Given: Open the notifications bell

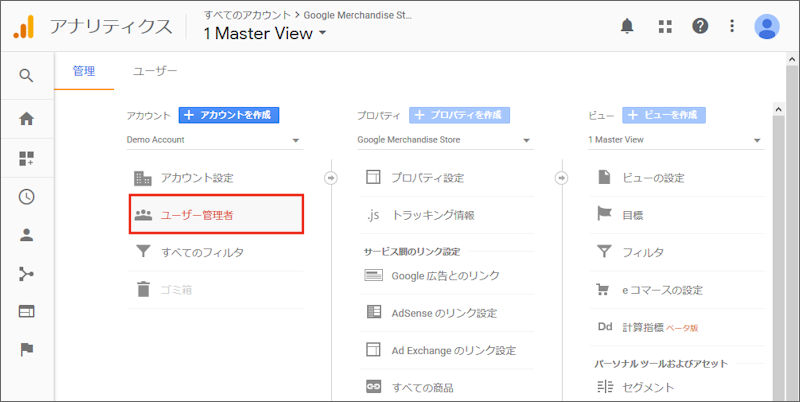Looking at the screenshot, I should pos(627,26).
